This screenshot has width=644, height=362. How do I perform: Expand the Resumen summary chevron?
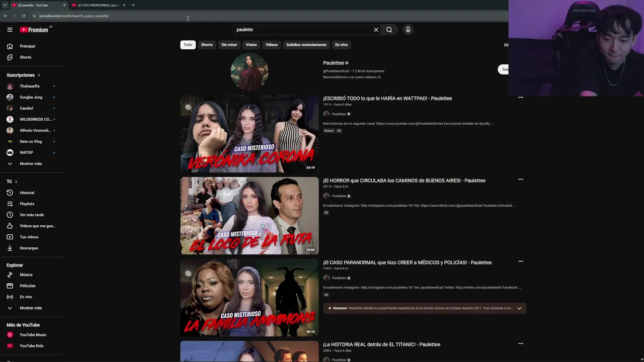tap(519, 308)
